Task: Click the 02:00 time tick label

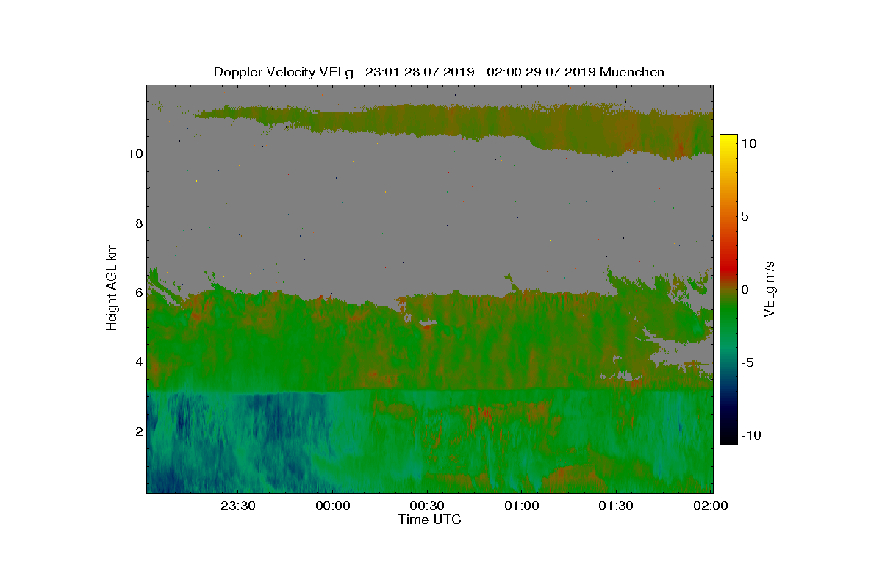Action: tap(711, 506)
